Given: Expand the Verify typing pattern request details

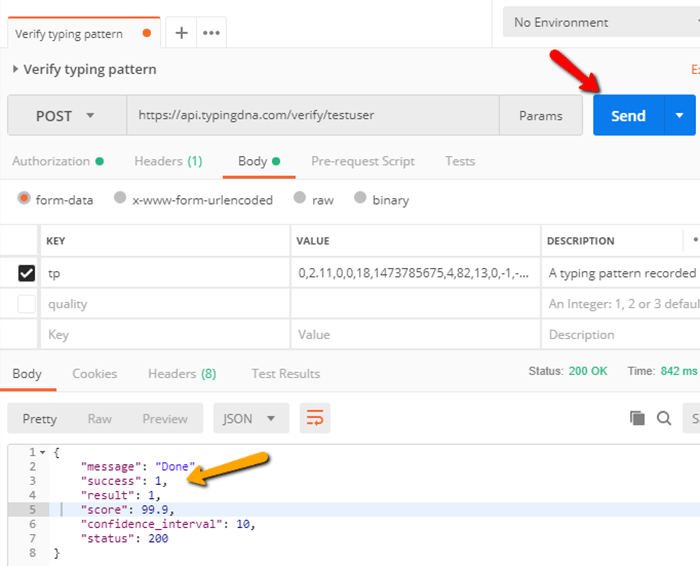Looking at the screenshot, I should [x=15, y=69].
